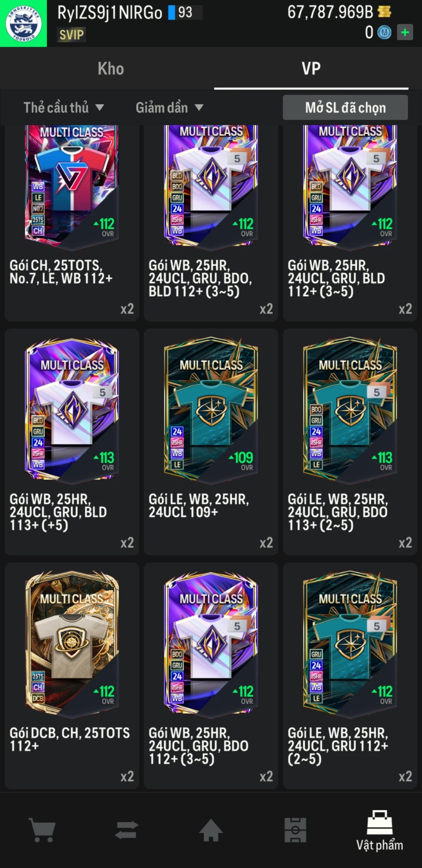422x868 pixels.
Task: Open the squad formation pitch icon
Action: coord(295,830)
